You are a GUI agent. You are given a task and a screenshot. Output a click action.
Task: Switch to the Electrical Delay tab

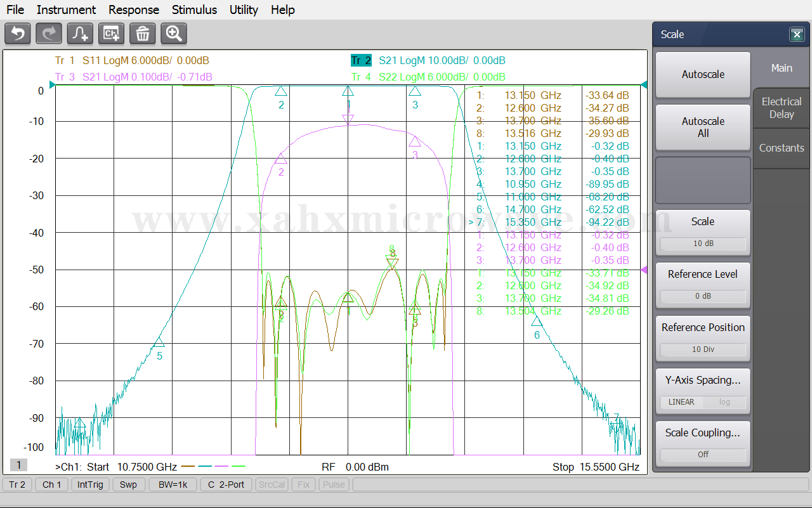point(782,108)
